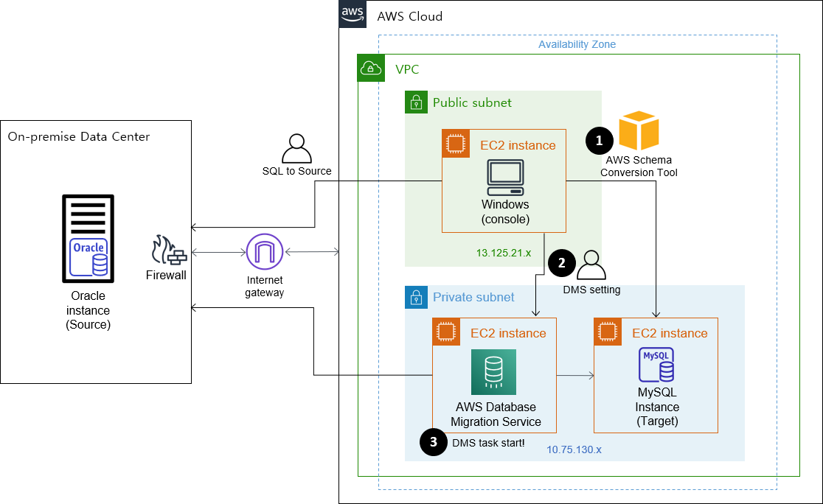This screenshot has height=504, width=823.
Task: Click the Public subnet lock icon
Action: (x=416, y=102)
